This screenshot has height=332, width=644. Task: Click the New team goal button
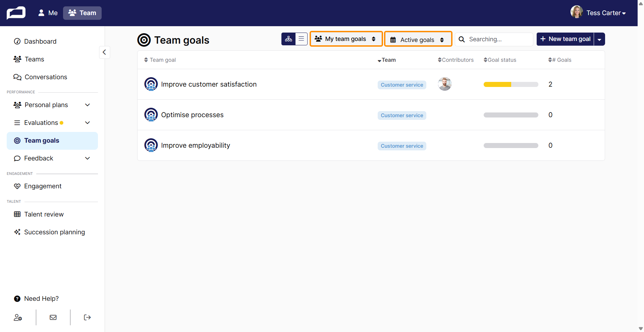[x=565, y=39]
